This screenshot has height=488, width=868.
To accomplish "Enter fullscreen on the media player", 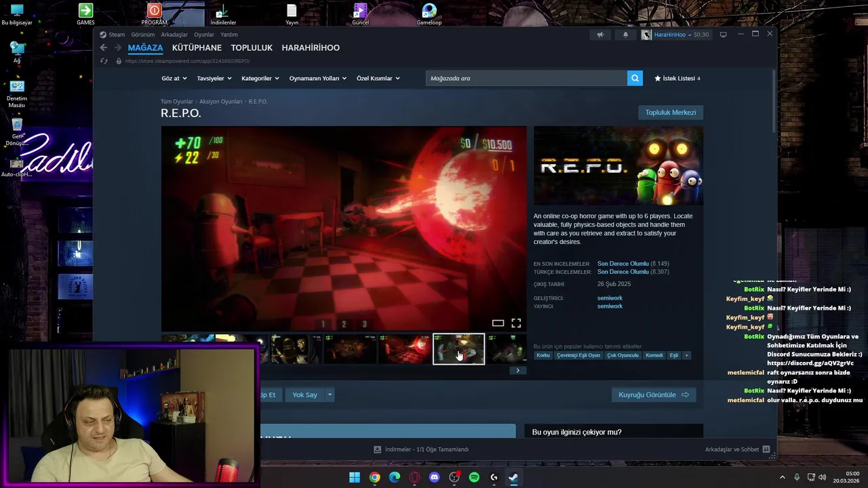I will click(x=516, y=323).
